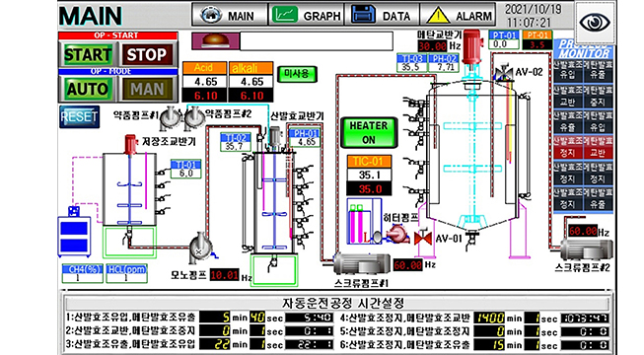The image size is (644, 355).
Task: Click the START operation button
Action: click(x=88, y=54)
